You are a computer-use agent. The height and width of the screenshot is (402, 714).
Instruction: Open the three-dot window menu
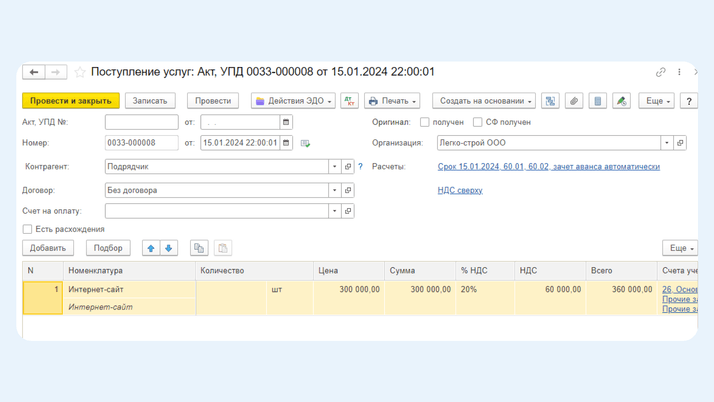pyautogui.click(x=679, y=72)
